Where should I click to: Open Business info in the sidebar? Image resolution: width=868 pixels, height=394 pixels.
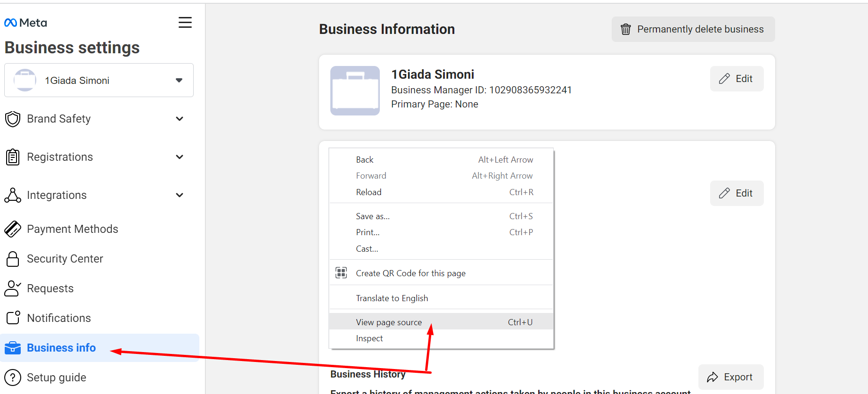(99, 348)
